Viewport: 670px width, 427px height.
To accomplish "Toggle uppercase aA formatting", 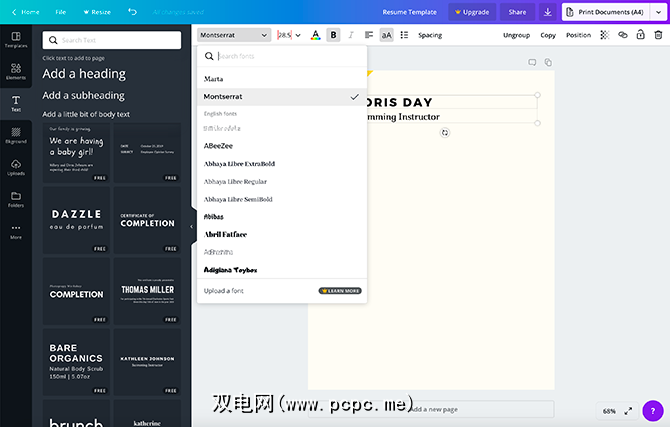I will 386,35.
